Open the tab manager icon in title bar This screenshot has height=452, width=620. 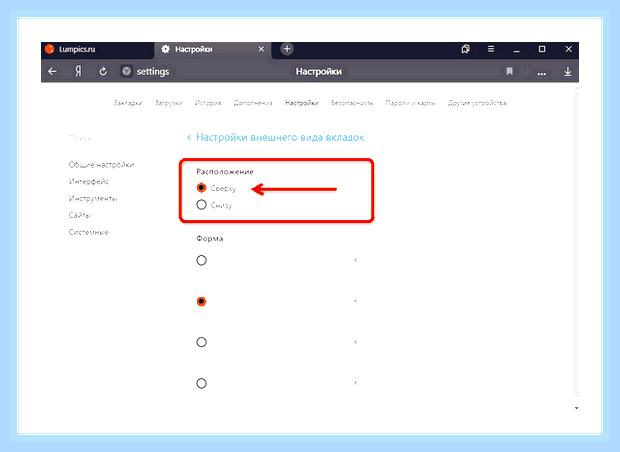tap(465, 49)
